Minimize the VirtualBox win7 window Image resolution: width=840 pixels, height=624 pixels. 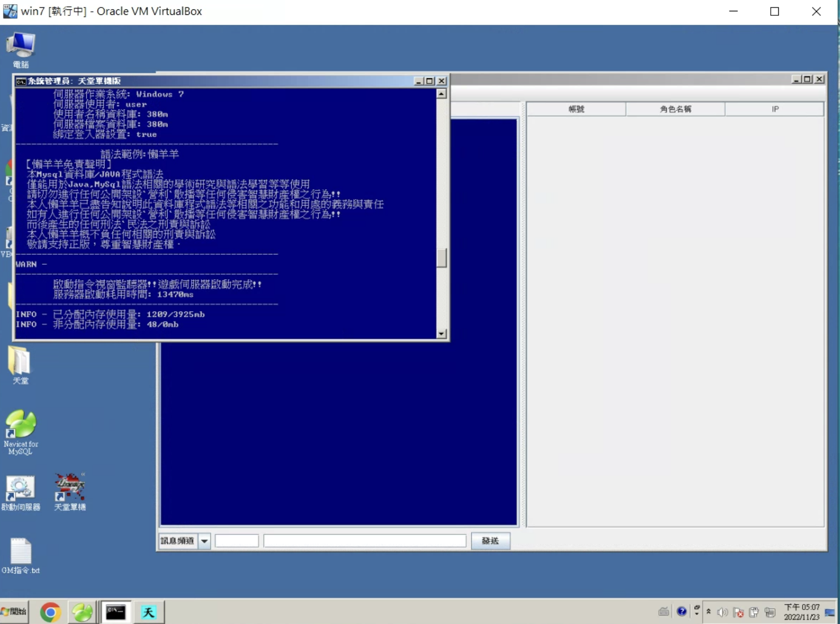coord(733,11)
